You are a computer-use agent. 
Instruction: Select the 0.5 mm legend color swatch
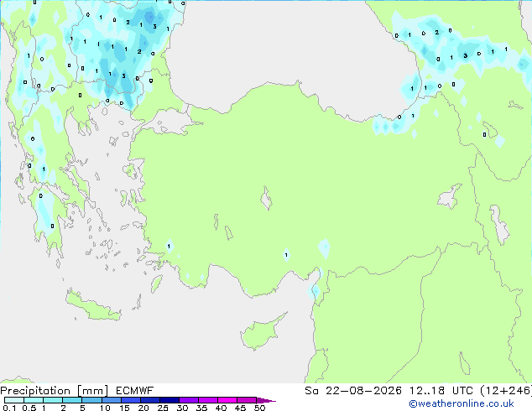coord(34,400)
